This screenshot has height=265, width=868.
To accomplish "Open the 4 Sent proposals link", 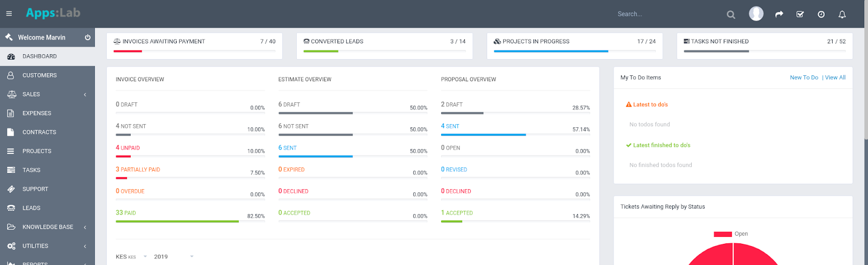I will (x=450, y=126).
